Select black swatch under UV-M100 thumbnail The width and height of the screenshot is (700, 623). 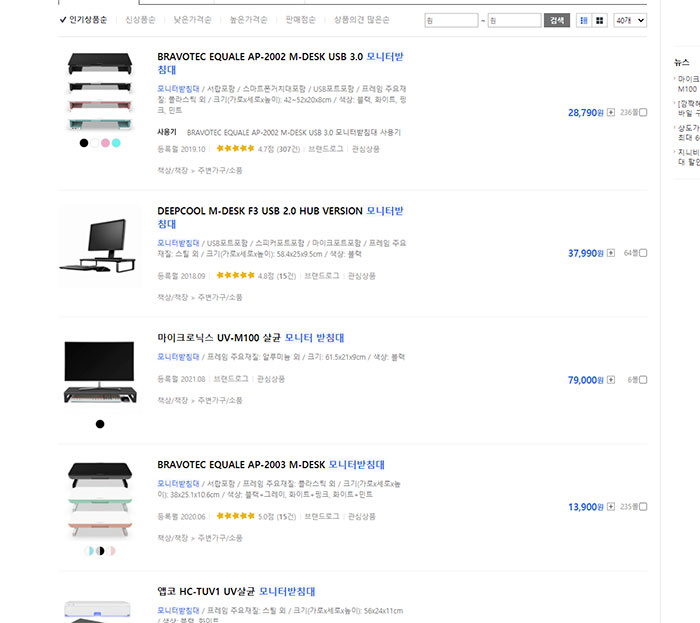click(x=100, y=424)
